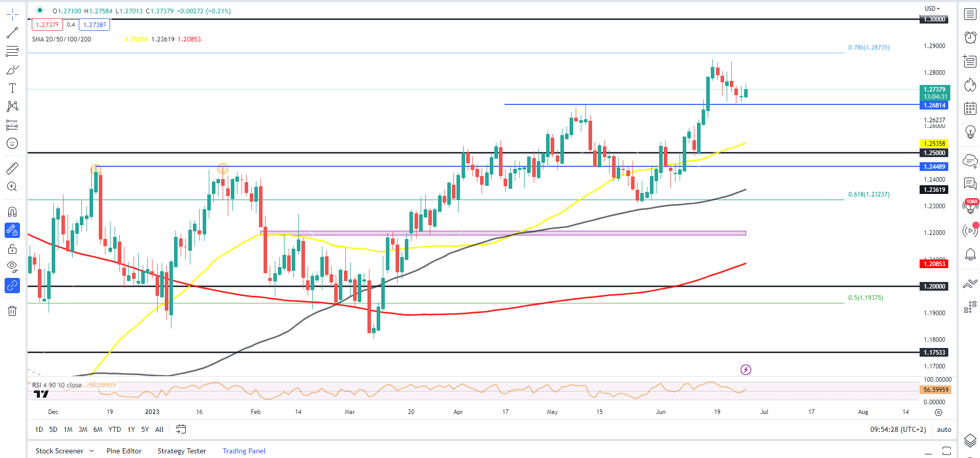The width and height of the screenshot is (980, 458).
Task: Select the 1.20853 red SMA price label
Action: coord(934,264)
